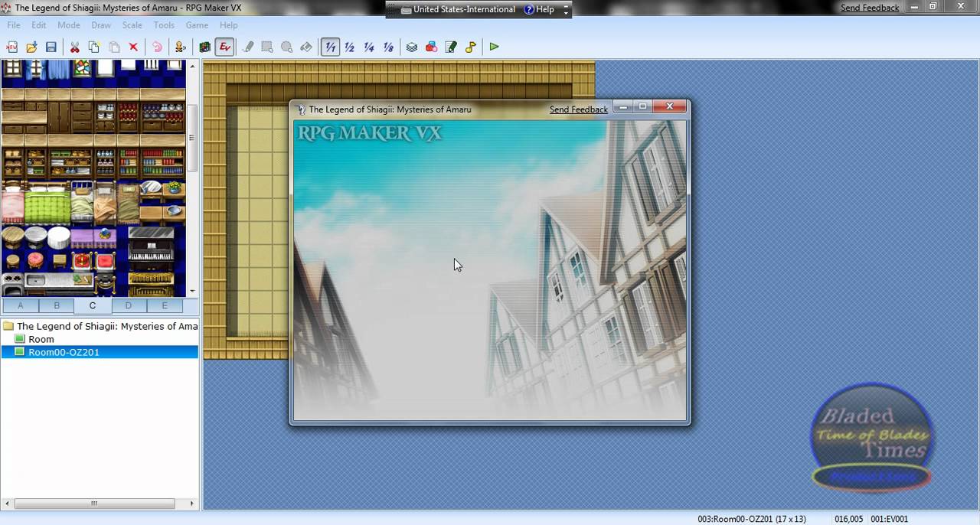980x525 pixels.
Task: Click the game window title bar icon
Action: [301, 109]
